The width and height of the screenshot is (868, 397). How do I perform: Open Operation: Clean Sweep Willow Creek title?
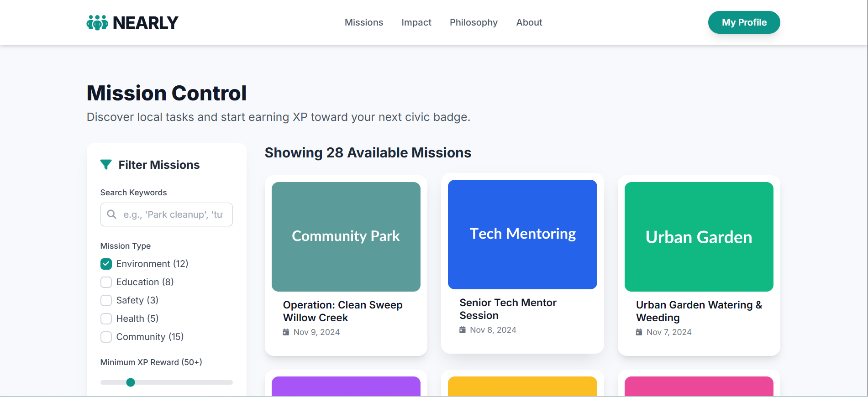tap(342, 311)
